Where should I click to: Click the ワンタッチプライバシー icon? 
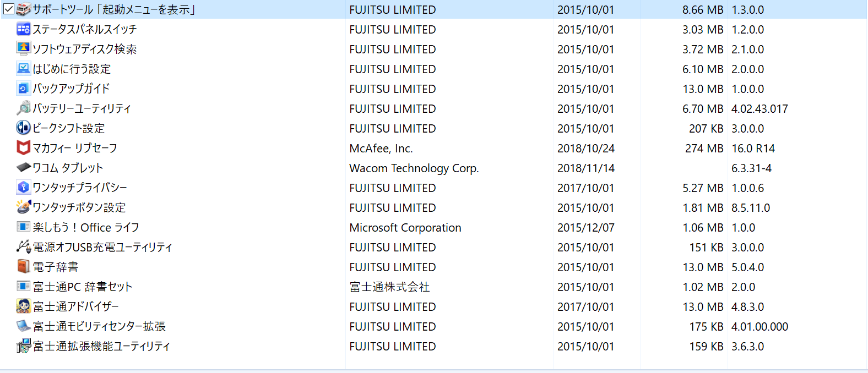click(x=23, y=188)
